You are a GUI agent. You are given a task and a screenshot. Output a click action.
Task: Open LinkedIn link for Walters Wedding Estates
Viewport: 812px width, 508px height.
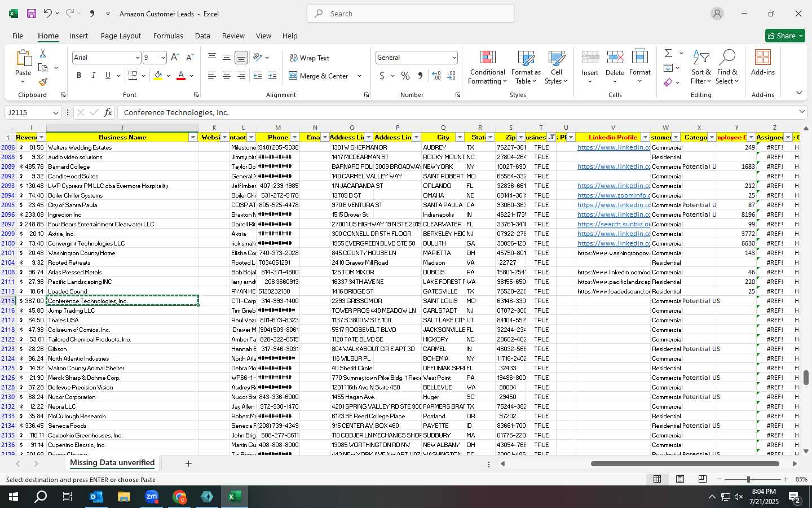tap(614, 147)
